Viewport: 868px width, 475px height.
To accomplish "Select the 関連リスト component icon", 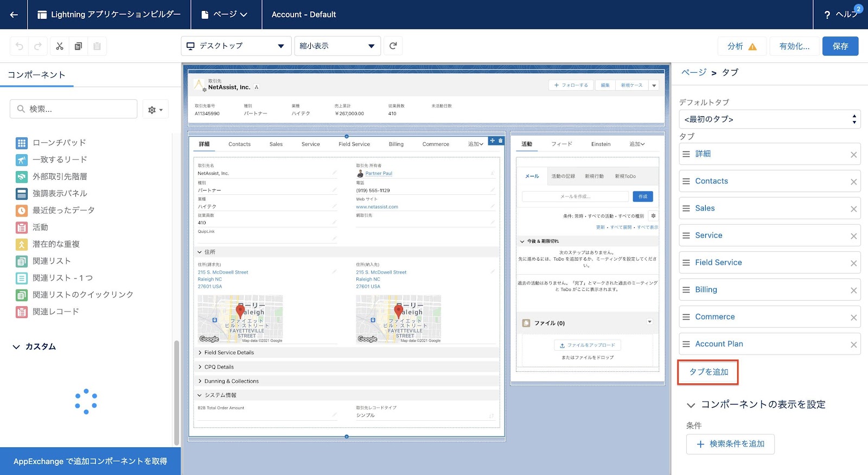I will [x=22, y=261].
